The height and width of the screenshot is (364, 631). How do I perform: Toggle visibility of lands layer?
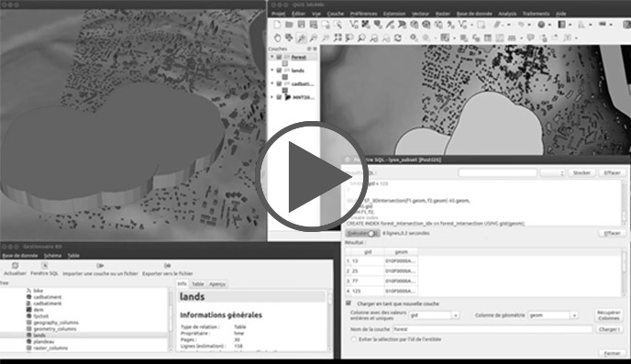coord(279,71)
